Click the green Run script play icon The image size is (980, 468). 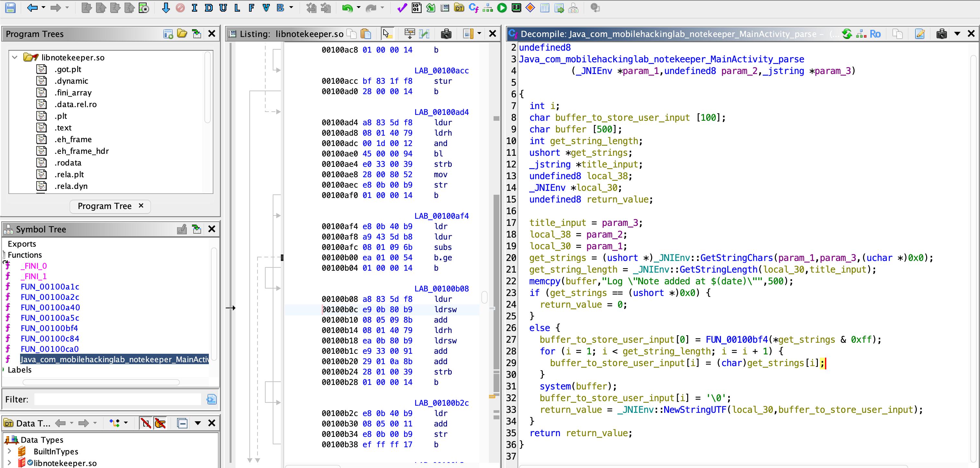502,7
